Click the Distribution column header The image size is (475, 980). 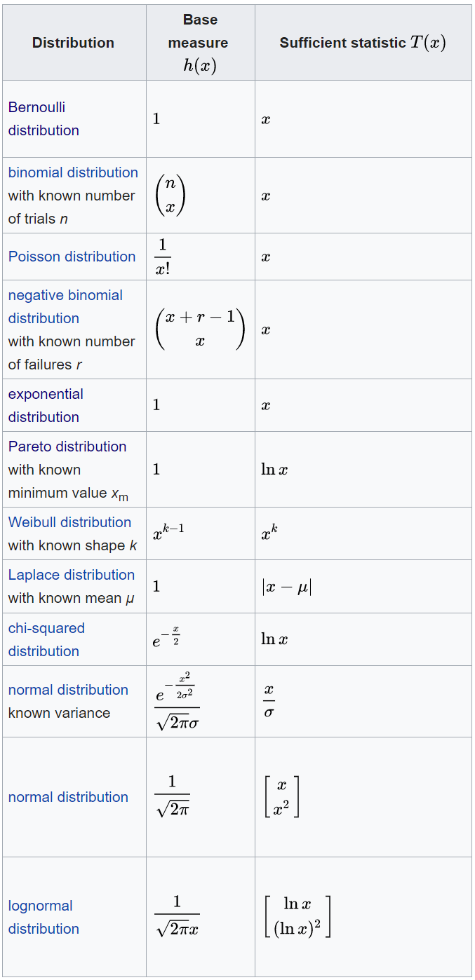click(x=73, y=43)
